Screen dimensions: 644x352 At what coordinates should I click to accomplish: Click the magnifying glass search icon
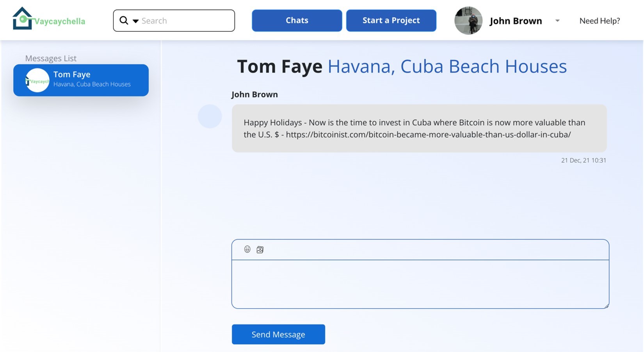coord(124,20)
